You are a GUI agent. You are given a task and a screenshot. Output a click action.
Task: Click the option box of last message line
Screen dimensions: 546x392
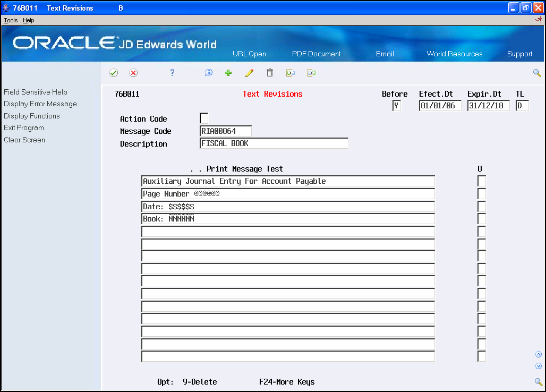(x=482, y=356)
